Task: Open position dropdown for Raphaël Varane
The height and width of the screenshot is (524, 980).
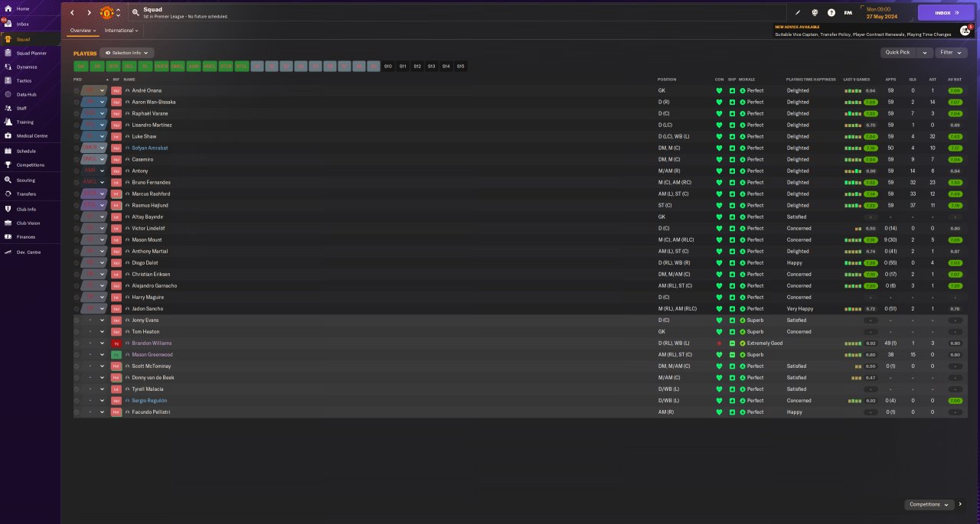Action: point(102,113)
